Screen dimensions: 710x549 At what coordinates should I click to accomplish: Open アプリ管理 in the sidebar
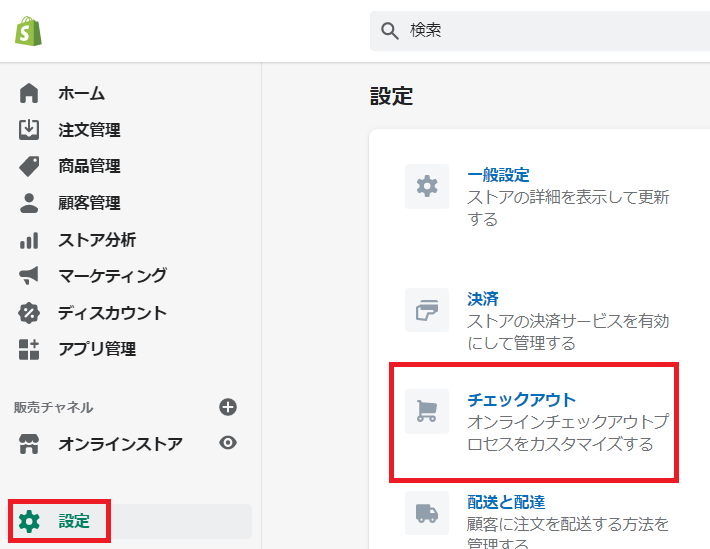point(97,349)
